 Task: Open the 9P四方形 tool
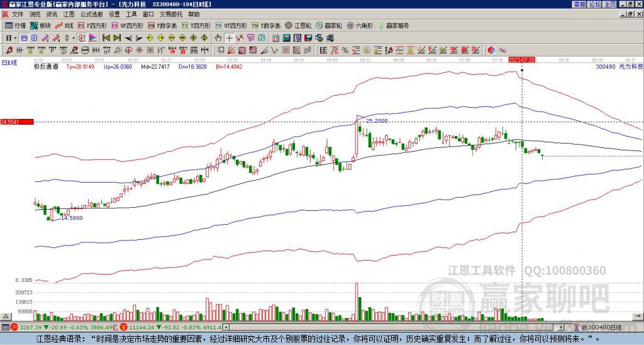pyautogui.click(x=128, y=25)
